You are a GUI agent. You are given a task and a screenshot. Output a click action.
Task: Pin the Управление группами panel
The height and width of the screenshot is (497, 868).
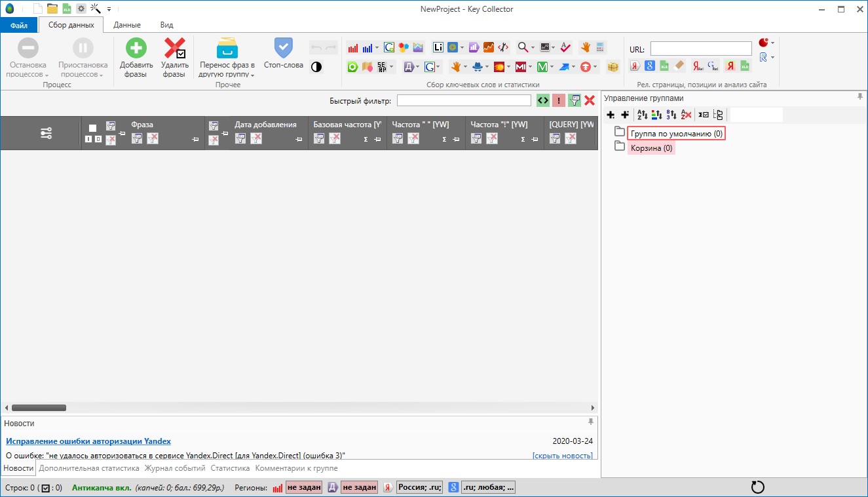click(860, 97)
